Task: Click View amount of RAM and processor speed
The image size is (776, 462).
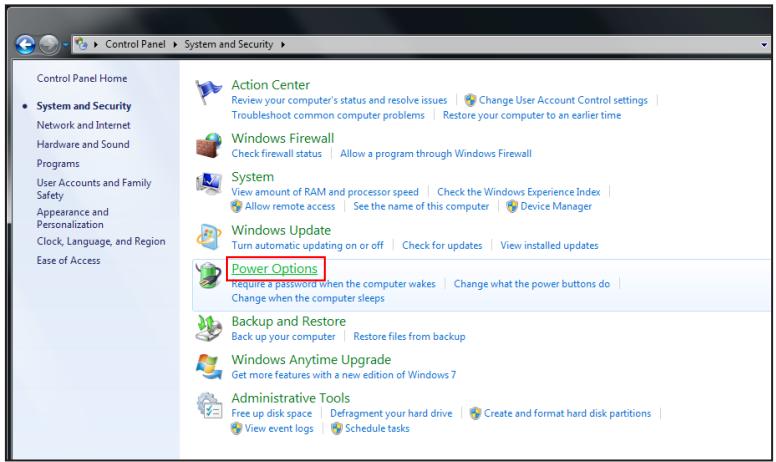Action: (x=325, y=192)
